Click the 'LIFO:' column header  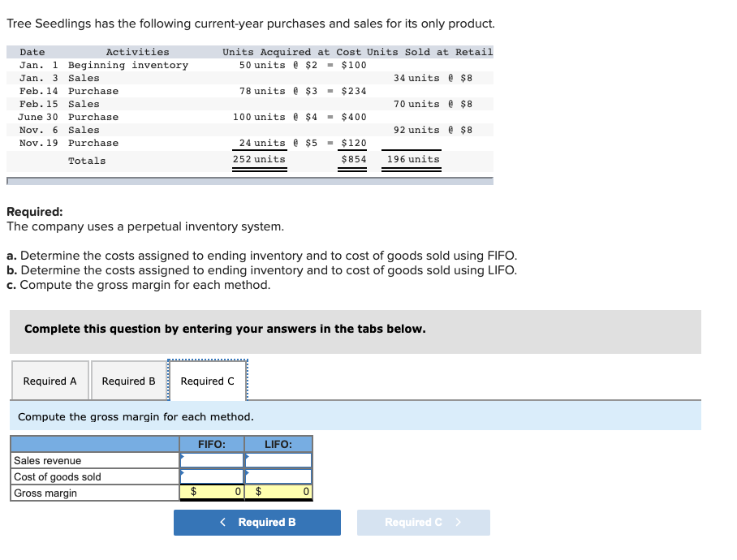coord(278,444)
